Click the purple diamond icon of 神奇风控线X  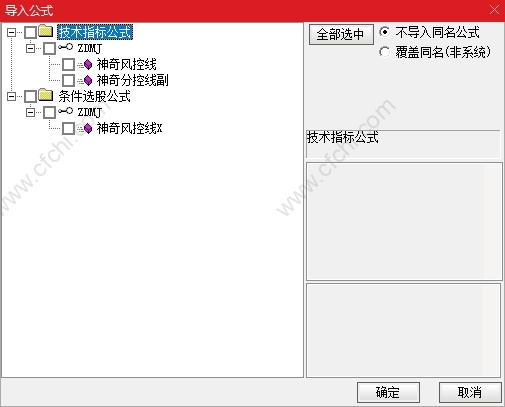[88, 128]
